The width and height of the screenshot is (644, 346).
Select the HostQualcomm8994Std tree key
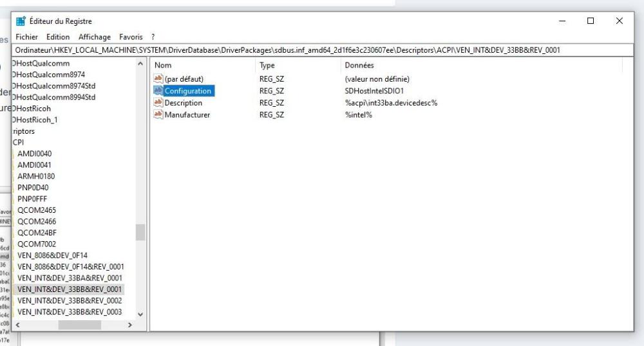tap(54, 97)
